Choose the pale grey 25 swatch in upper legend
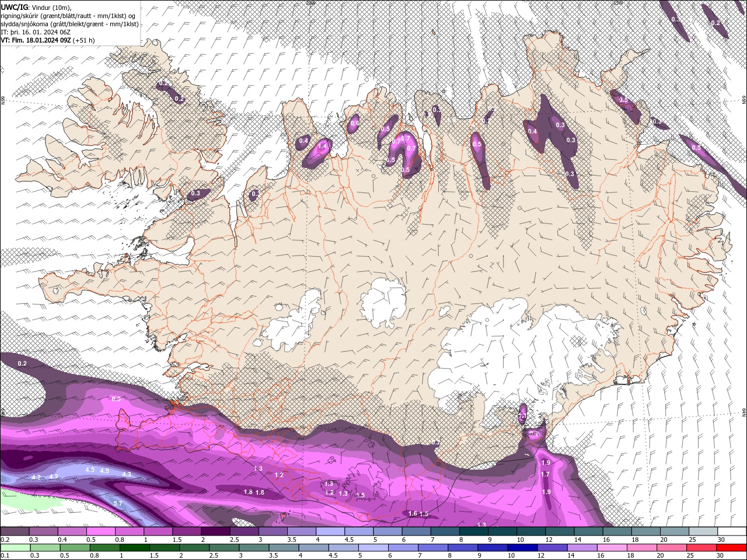Screen dimensions: 747x560 704,531
